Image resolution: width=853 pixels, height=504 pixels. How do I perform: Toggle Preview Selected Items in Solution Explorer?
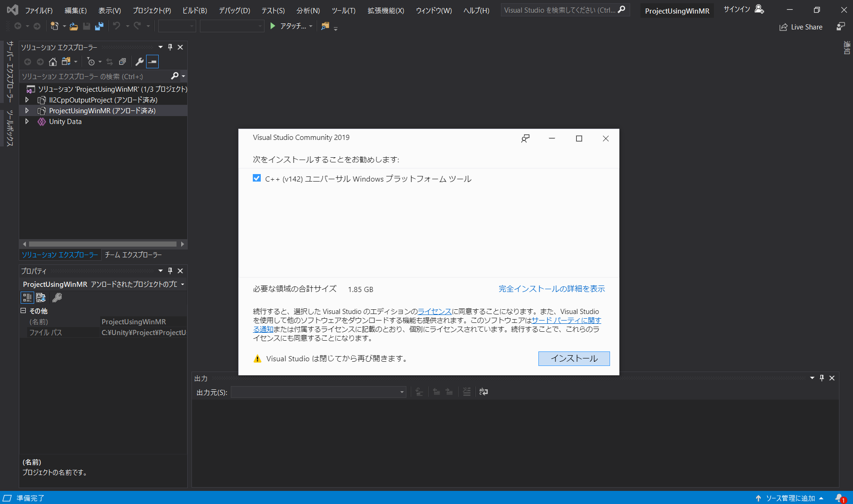(x=152, y=61)
